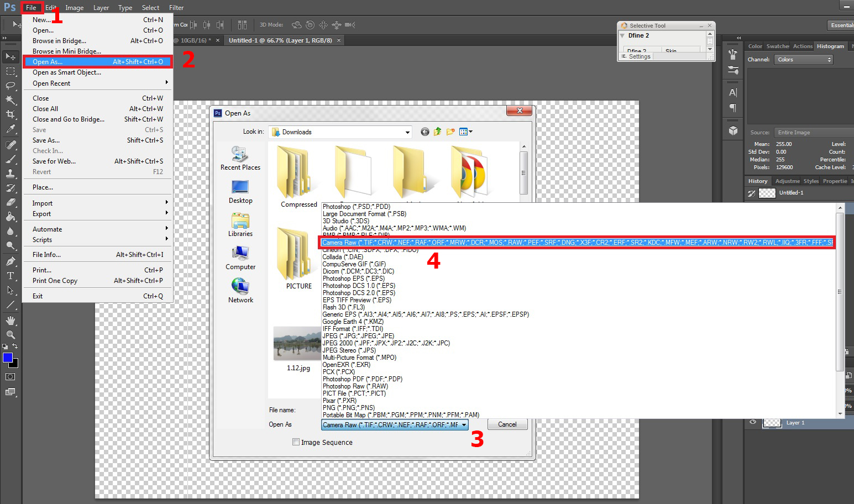Choose Save for Web... menu entry
This screenshot has height=504, width=854.
pyautogui.click(x=98, y=161)
